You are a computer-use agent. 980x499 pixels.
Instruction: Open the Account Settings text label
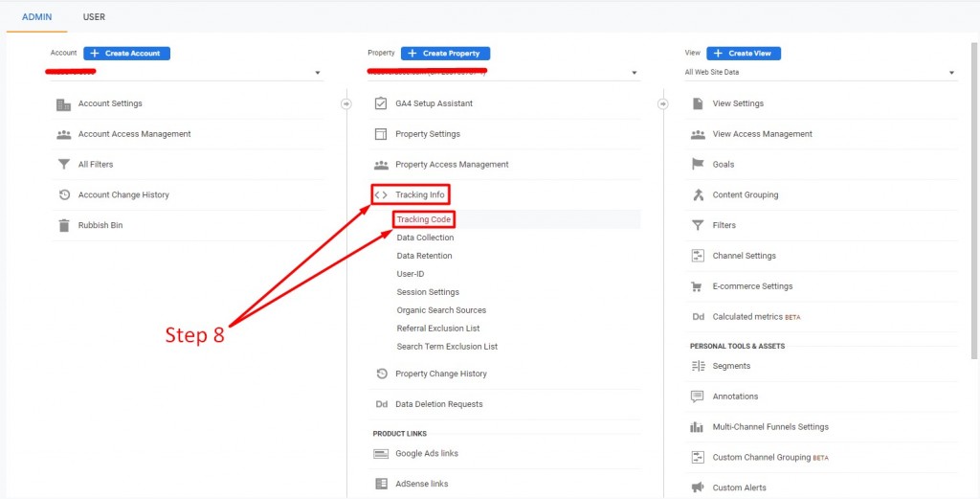tap(110, 103)
